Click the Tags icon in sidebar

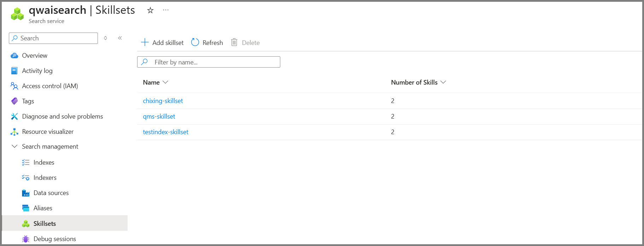[x=14, y=101]
